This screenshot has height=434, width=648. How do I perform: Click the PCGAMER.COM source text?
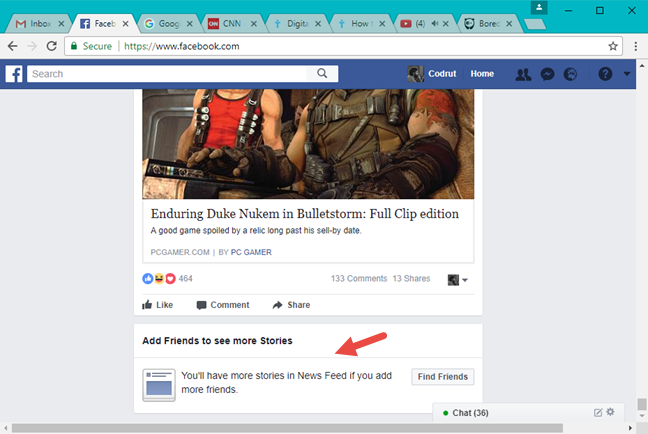point(180,252)
